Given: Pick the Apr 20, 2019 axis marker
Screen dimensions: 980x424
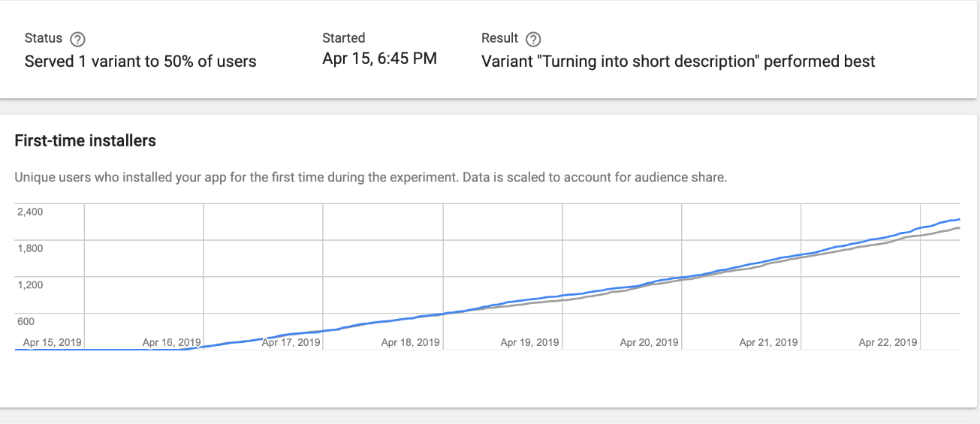Looking at the screenshot, I should [650, 342].
